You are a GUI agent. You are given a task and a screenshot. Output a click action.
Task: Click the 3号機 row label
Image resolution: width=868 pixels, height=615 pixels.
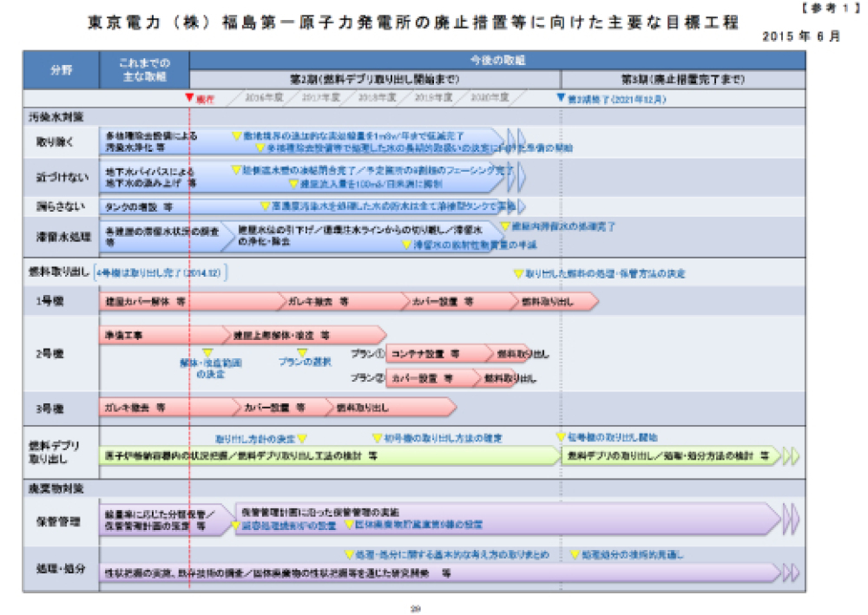[x=49, y=409]
